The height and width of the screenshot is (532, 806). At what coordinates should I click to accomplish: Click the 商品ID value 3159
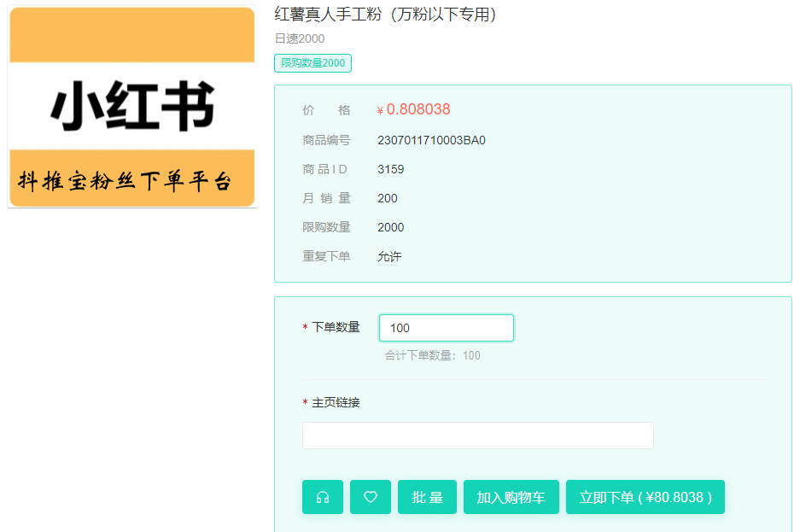coord(391,169)
